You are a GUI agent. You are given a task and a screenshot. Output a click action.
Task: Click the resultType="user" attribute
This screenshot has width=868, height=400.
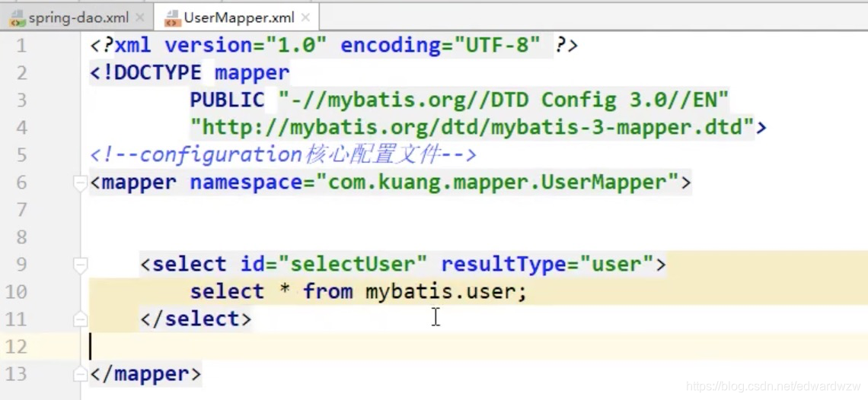point(547,265)
